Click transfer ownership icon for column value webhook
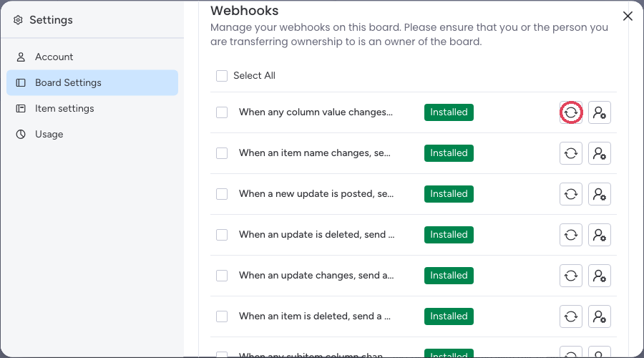 (600, 112)
